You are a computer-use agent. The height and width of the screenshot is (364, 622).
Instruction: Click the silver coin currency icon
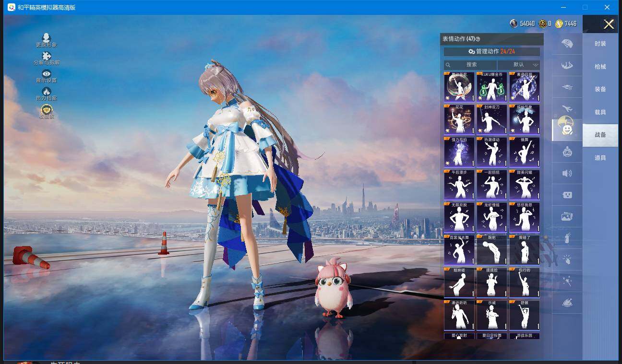pos(514,23)
